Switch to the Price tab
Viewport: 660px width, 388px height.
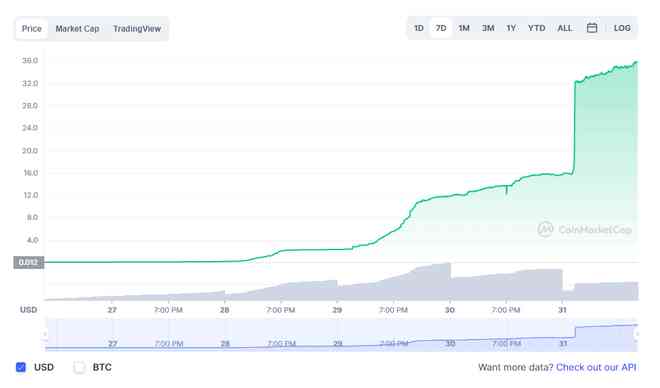click(x=32, y=29)
